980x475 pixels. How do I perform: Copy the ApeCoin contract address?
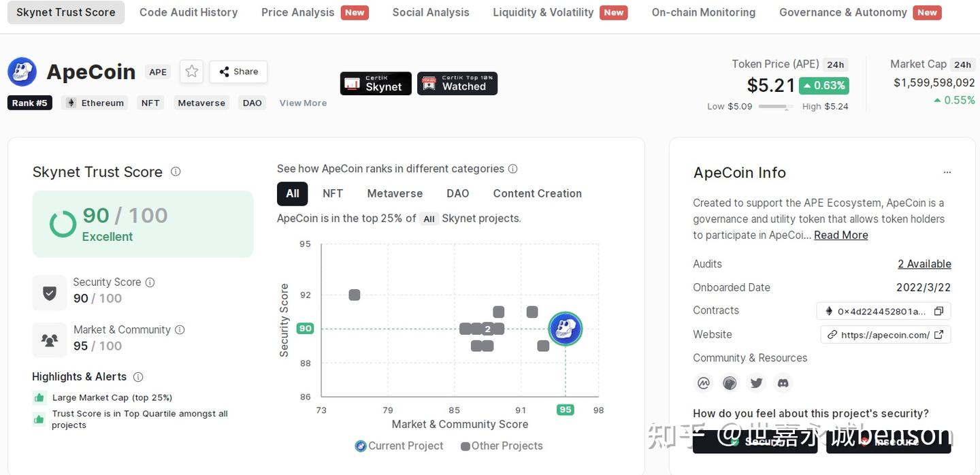(938, 311)
